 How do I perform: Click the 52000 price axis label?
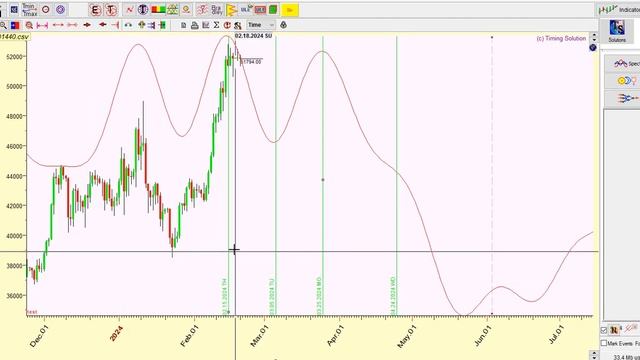14,57
